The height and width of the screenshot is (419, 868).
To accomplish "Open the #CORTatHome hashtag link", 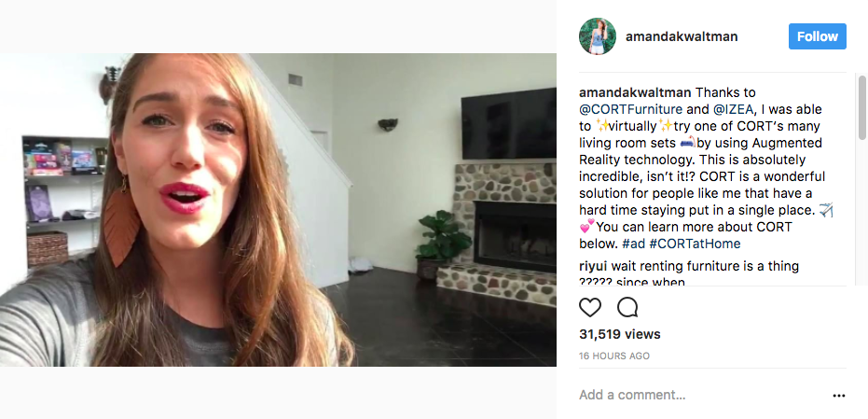I will click(695, 244).
